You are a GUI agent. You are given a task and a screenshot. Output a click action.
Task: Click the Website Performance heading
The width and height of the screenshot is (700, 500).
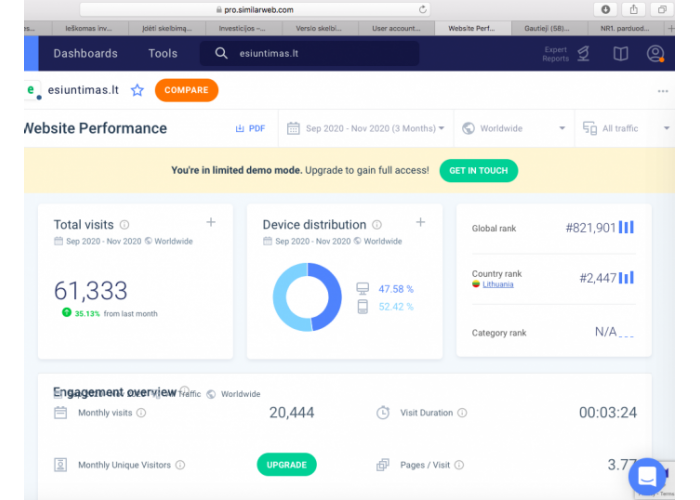[x=96, y=129]
